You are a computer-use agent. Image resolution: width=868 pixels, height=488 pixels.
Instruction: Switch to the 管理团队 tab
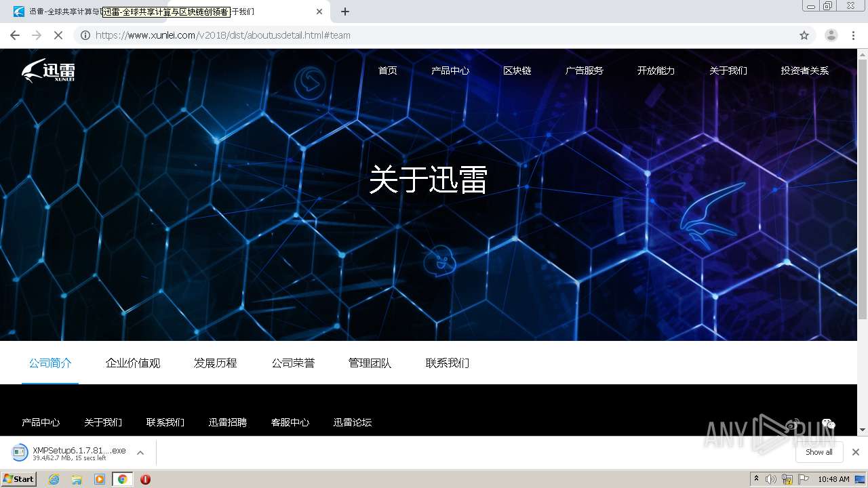[x=370, y=363]
